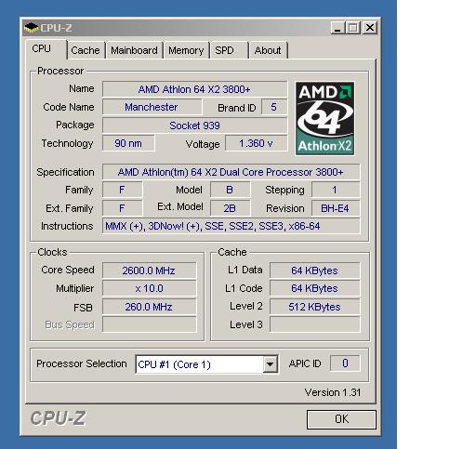Switch to the Cache tab

coord(86,50)
